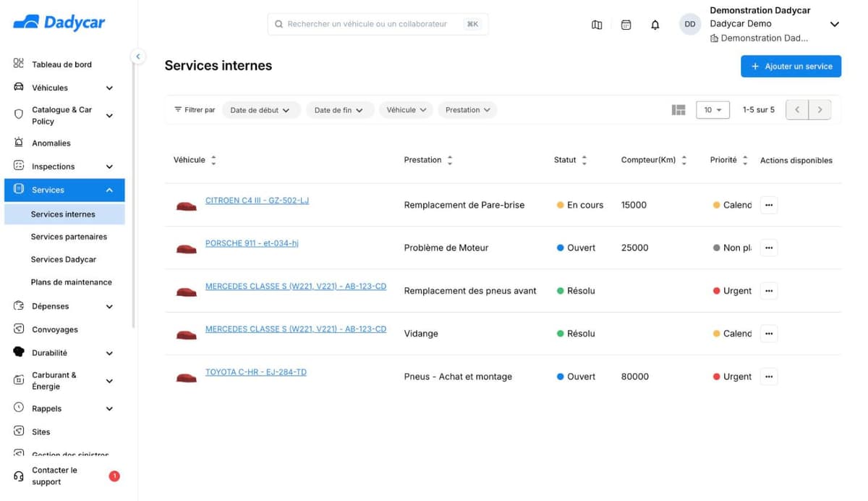This screenshot has width=868, height=501.
Task: Sort by Priorité column arrows
Action: click(x=745, y=161)
